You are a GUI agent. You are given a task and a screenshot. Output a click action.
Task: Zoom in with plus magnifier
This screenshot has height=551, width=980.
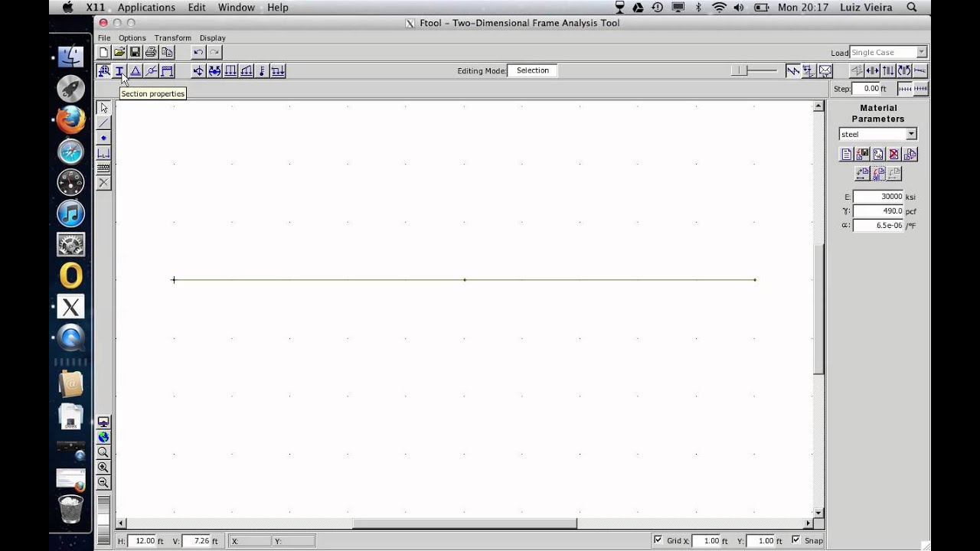pos(103,468)
